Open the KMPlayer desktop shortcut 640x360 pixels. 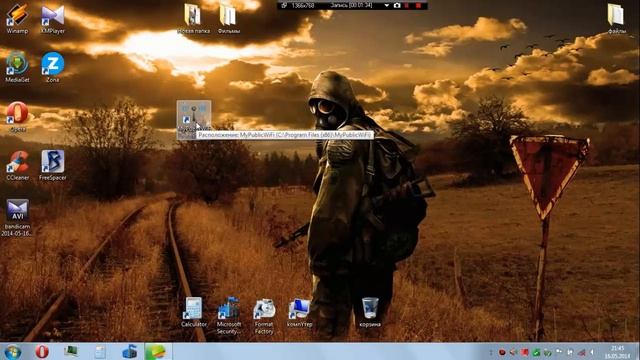click(x=53, y=18)
